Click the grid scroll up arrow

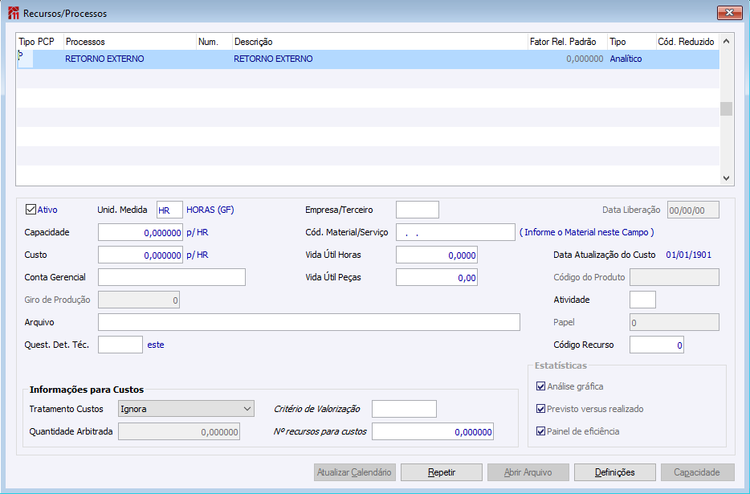(x=726, y=42)
